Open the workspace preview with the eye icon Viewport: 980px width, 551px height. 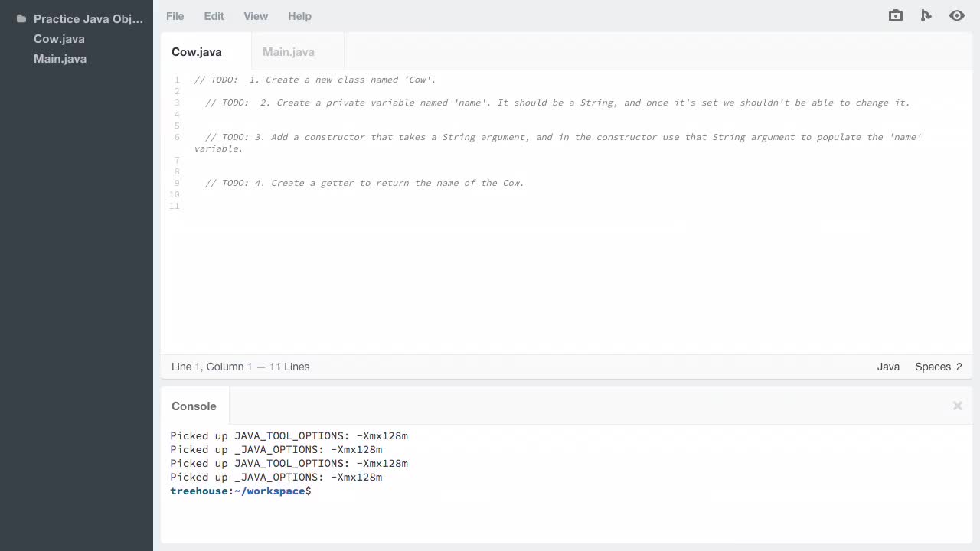pyautogui.click(x=957, y=15)
